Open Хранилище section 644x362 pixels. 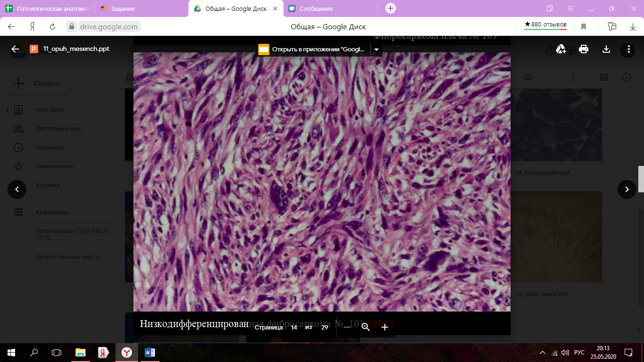[52, 213]
